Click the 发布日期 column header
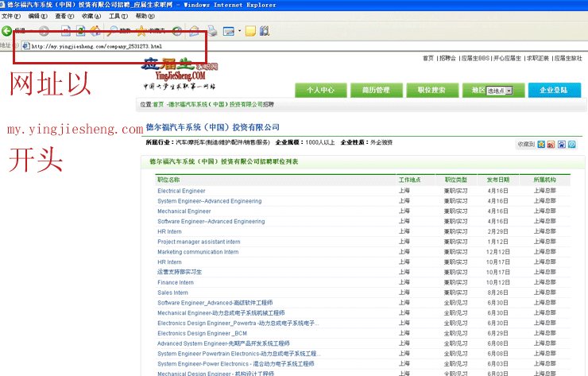588x376 pixels. (x=498, y=180)
